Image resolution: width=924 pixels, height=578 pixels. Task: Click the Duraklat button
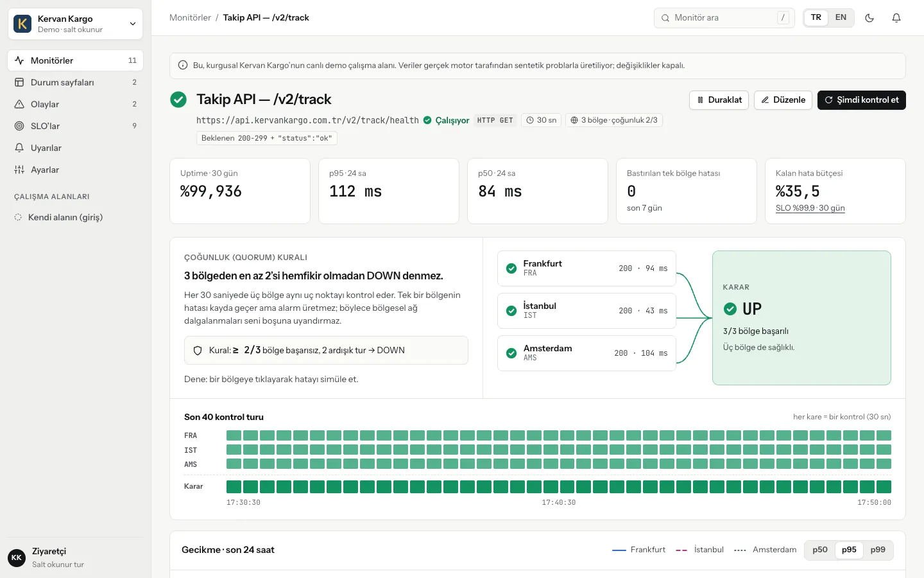click(719, 100)
